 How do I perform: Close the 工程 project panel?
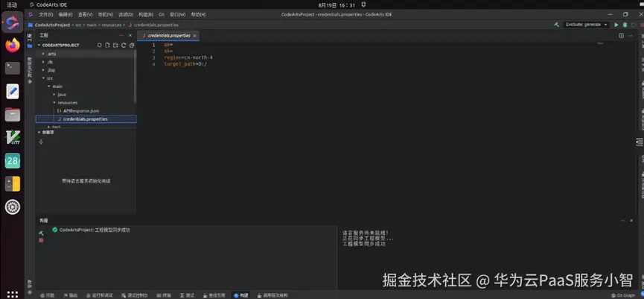coord(130,36)
